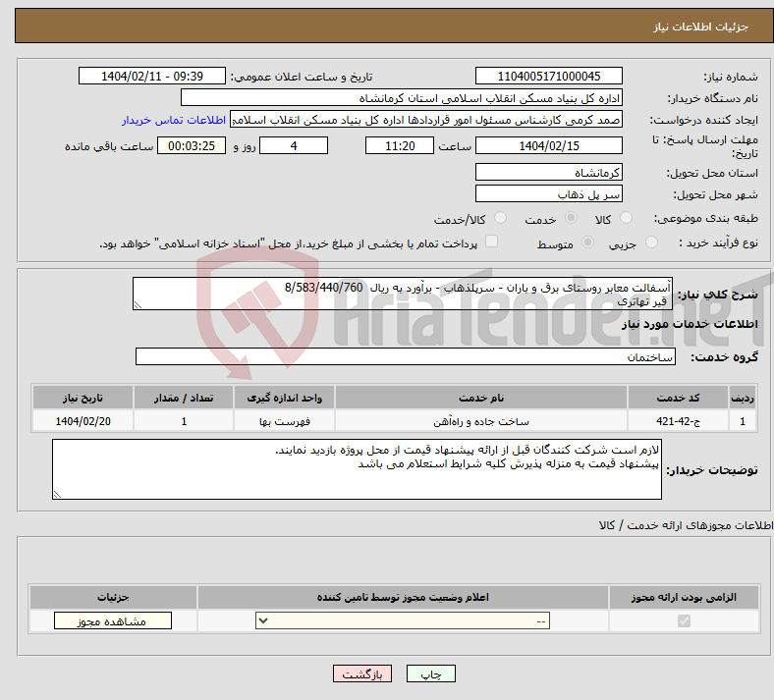This screenshot has width=774, height=700.
Task: Click the اعلام وضعیت مجوز توسط تامین کننده header
Action: (403, 597)
